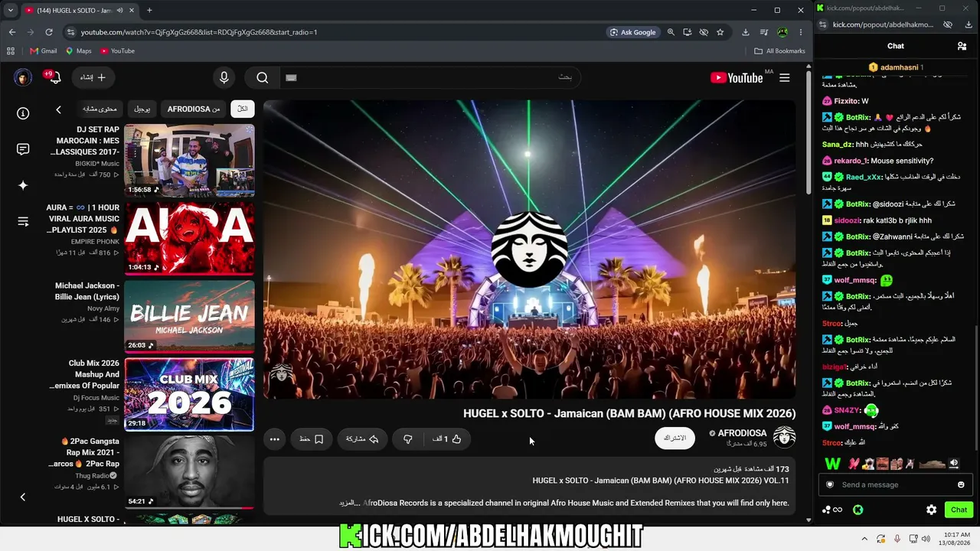Screen dimensions: 980x551
Task: Open the Kick pinned adamhasni gift banner
Action: coord(896,67)
